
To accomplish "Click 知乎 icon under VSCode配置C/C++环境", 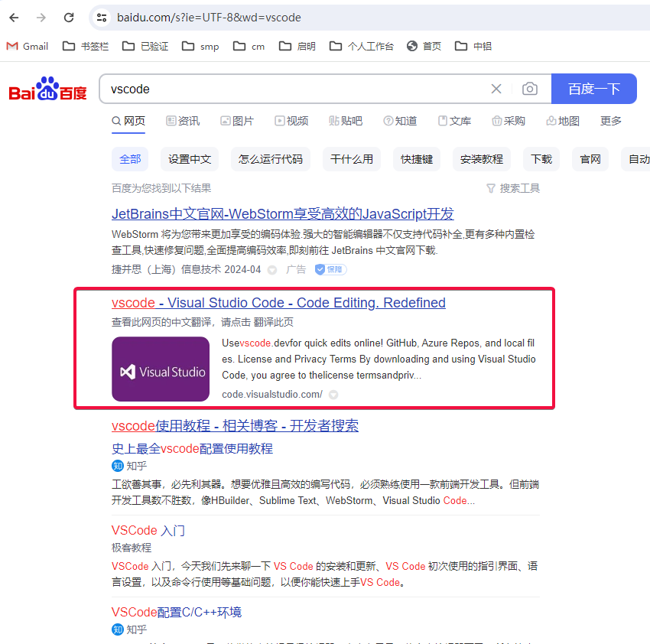I will [x=118, y=629].
